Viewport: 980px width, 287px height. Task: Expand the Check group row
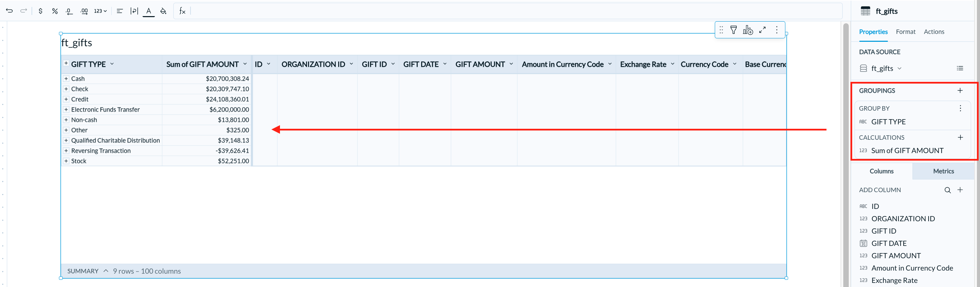66,89
